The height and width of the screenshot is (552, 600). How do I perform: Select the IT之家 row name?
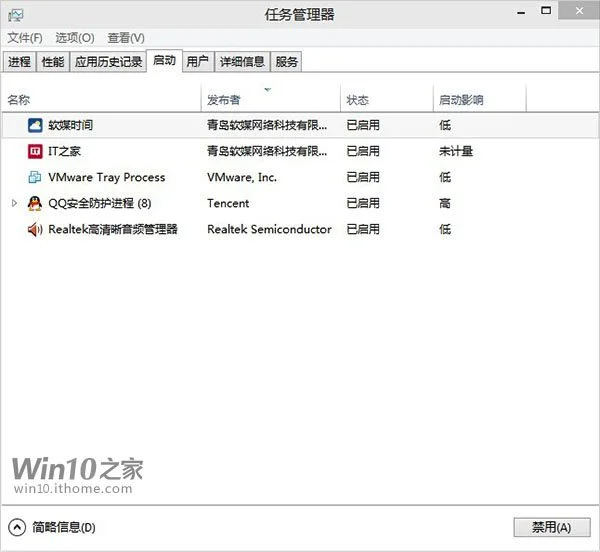[64, 151]
